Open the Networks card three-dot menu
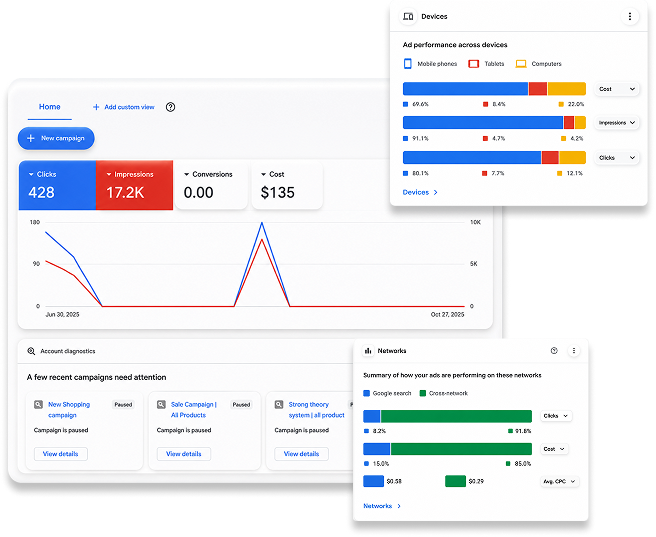Screen dimensions: 656x537 (x=574, y=351)
